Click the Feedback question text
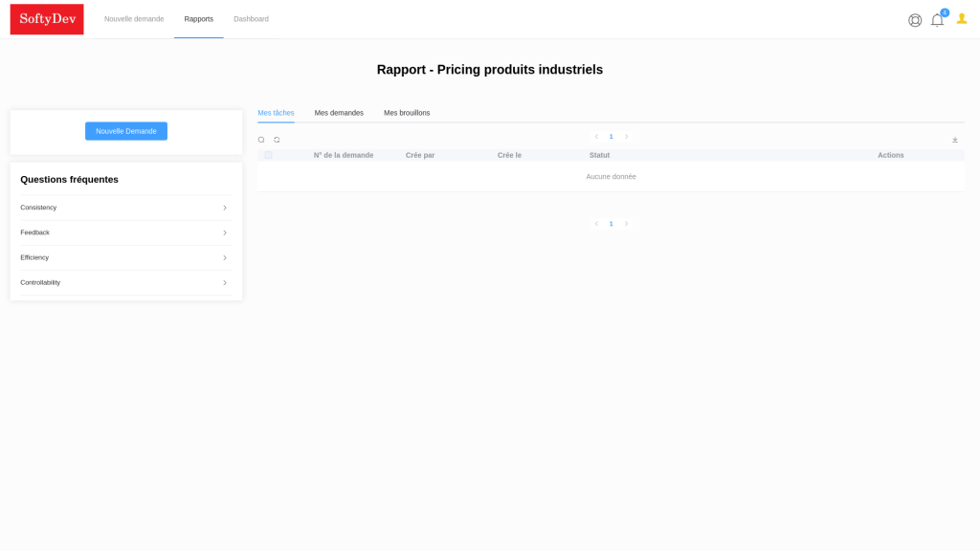The image size is (980, 551). coord(35,232)
